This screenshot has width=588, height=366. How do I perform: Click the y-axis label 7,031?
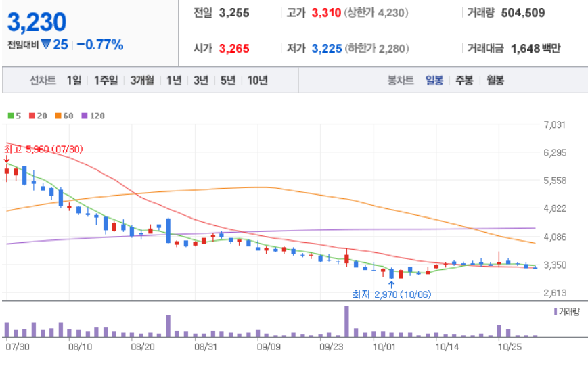555,125
